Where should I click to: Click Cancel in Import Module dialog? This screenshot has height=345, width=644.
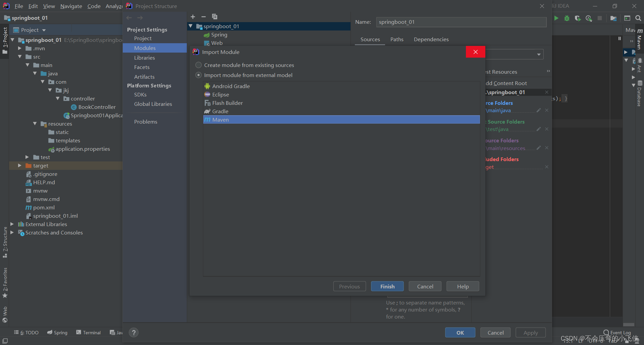click(x=425, y=286)
